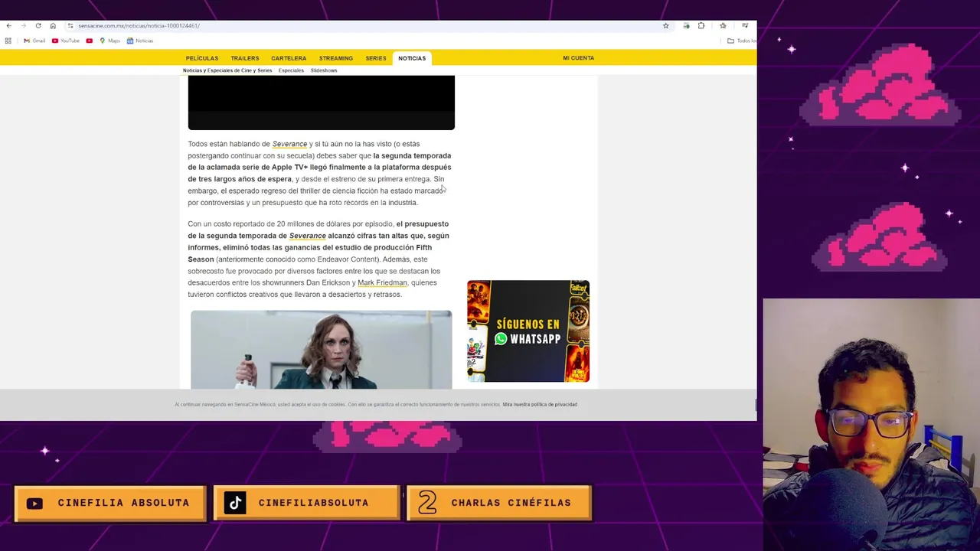
Task: Click the black video player at top
Action: pyautogui.click(x=322, y=103)
